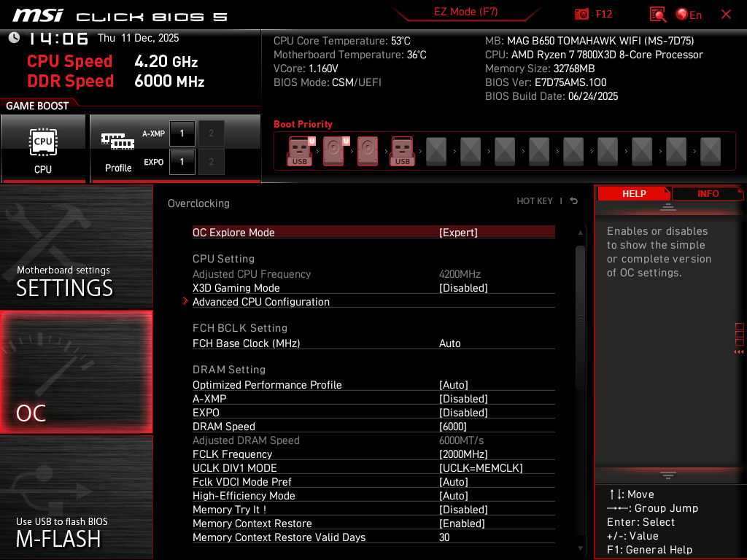This screenshot has height=560, width=747.
Task: Click the CPU Core Temperature 53°C text
Action: point(341,41)
